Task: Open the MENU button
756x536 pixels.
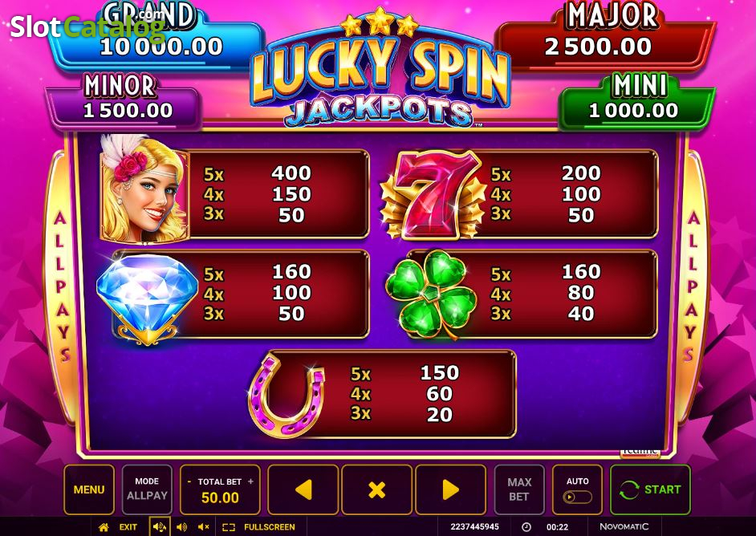Action: pyautogui.click(x=89, y=489)
